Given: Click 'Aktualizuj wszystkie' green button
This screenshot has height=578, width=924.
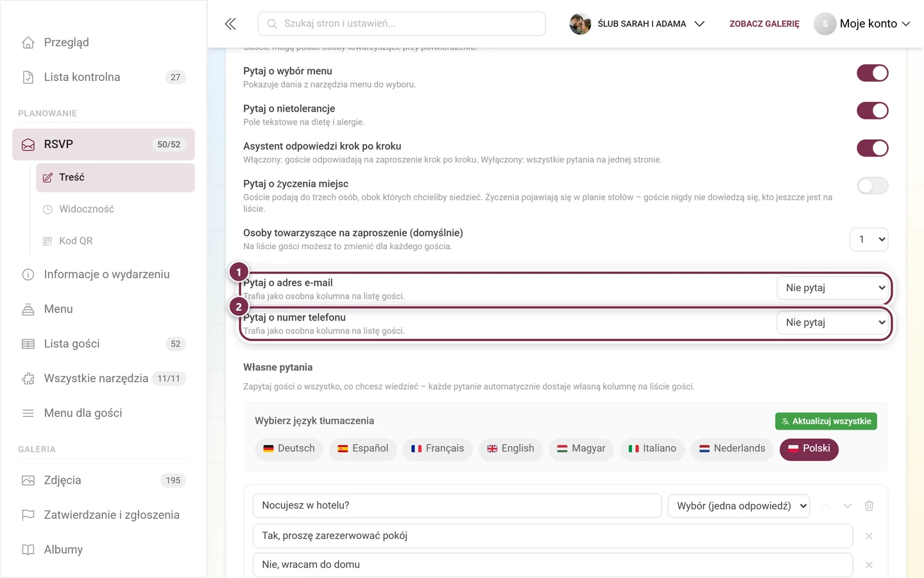Looking at the screenshot, I should (826, 421).
